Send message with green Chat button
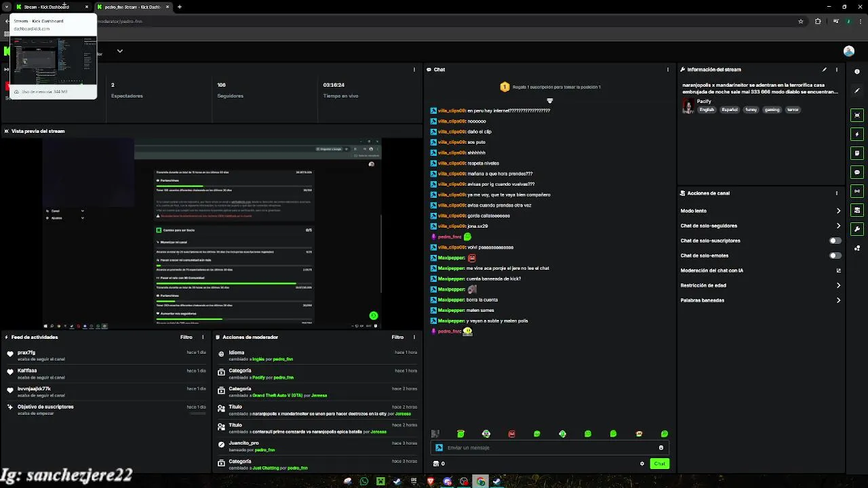The width and height of the screenshot is (868, 488). [x=660, y=464]
